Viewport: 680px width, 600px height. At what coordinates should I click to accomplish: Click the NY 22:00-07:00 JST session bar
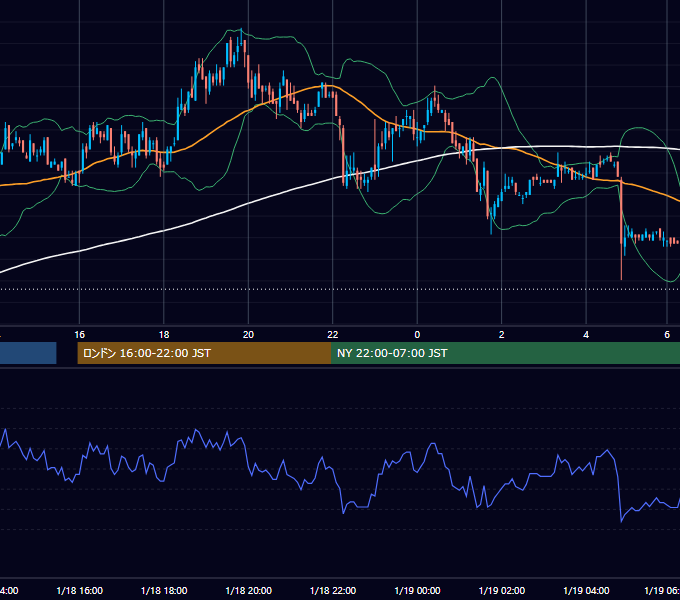click(x=505, y=353)
